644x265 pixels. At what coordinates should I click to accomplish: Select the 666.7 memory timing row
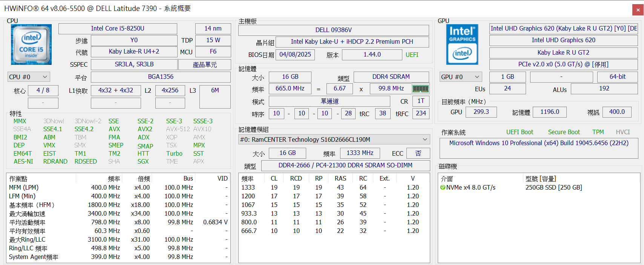(334, 231)
